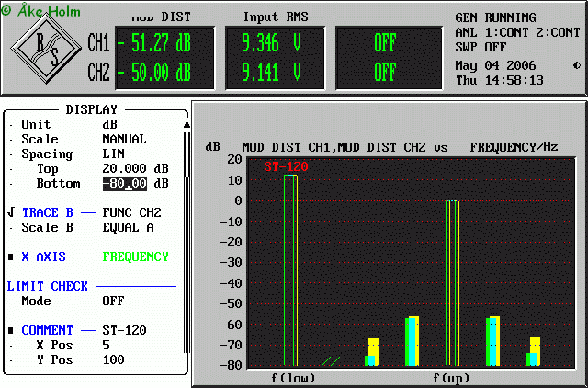Click the -80 tick on the dB axis

[231, 365]
